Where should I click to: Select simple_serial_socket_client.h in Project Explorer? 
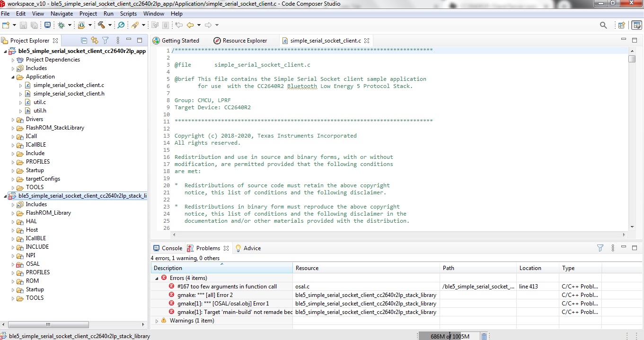pos(69,94)
